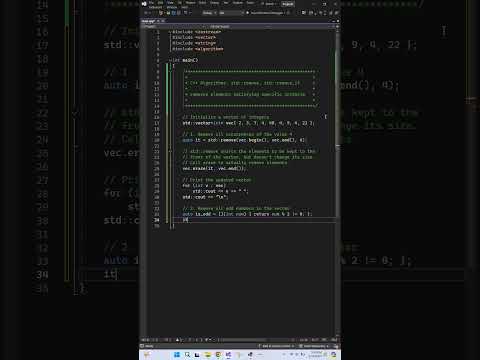Screen dimensions: 480x360
Task: Open the Project menu
Action: 191,3
